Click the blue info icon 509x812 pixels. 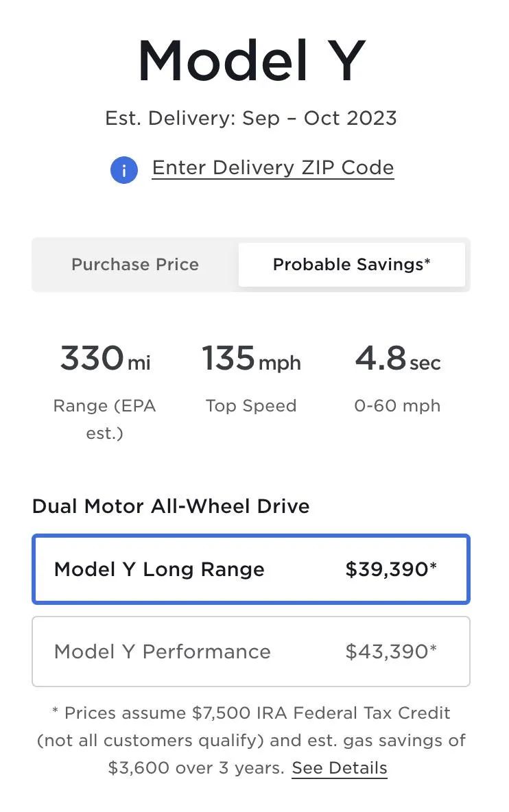[x=123, y=169]
